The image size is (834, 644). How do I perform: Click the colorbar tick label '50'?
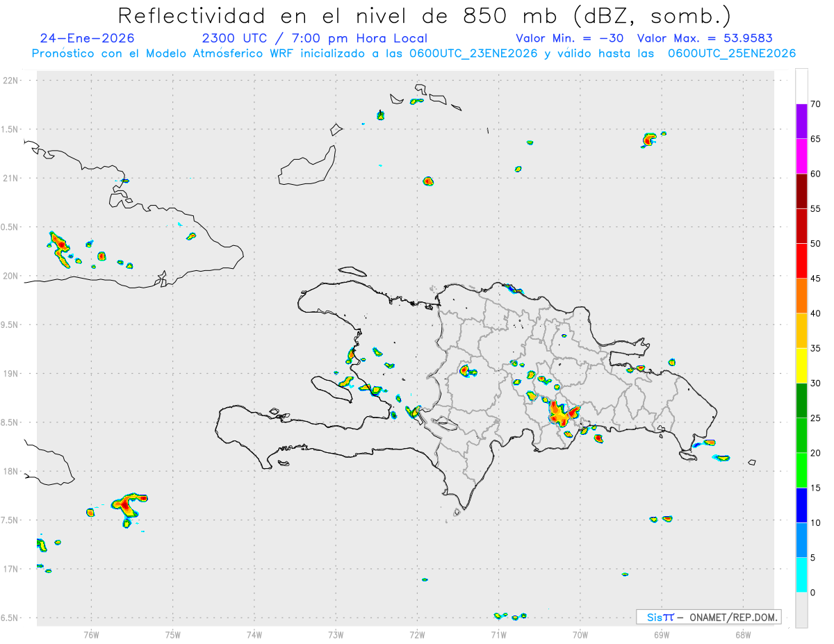815,244
